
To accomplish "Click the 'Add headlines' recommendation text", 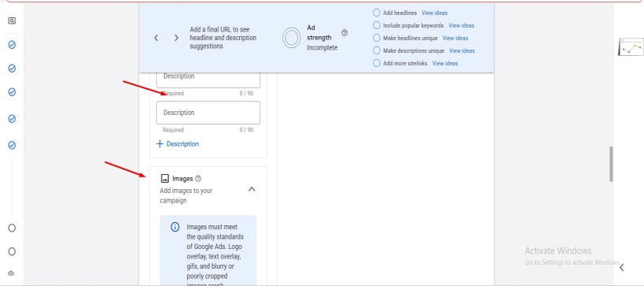I will (x=399, y=13).
